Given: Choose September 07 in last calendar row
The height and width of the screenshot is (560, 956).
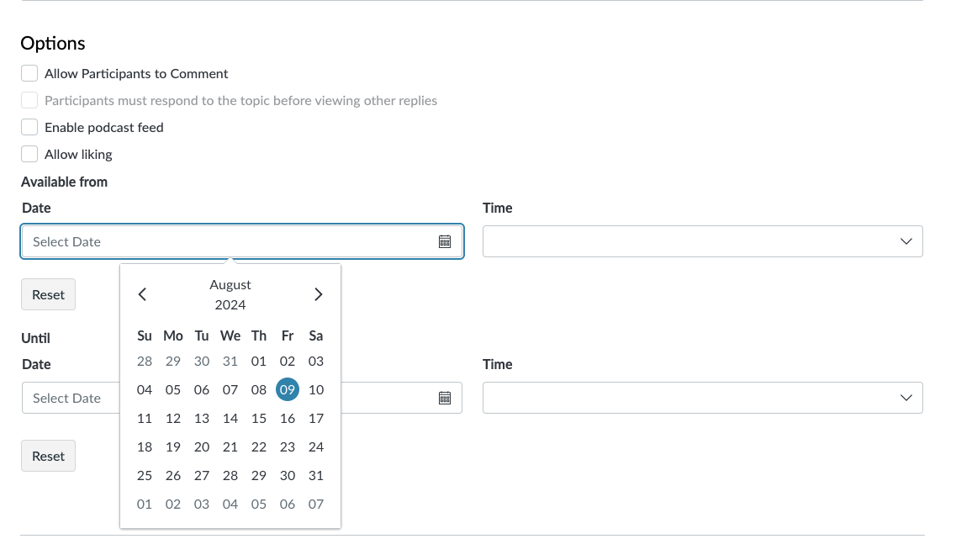Looking at the screenshot, I should click(x=316, y=505).
